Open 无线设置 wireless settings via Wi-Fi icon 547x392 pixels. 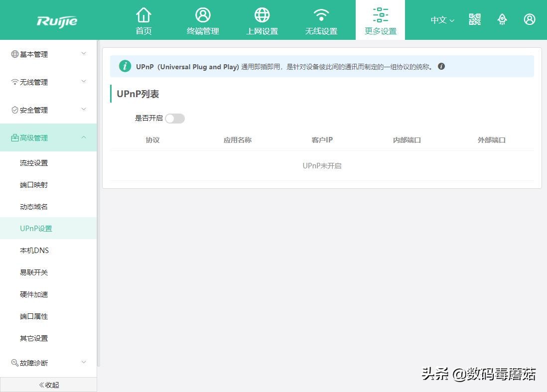click(x=321, y=20)
